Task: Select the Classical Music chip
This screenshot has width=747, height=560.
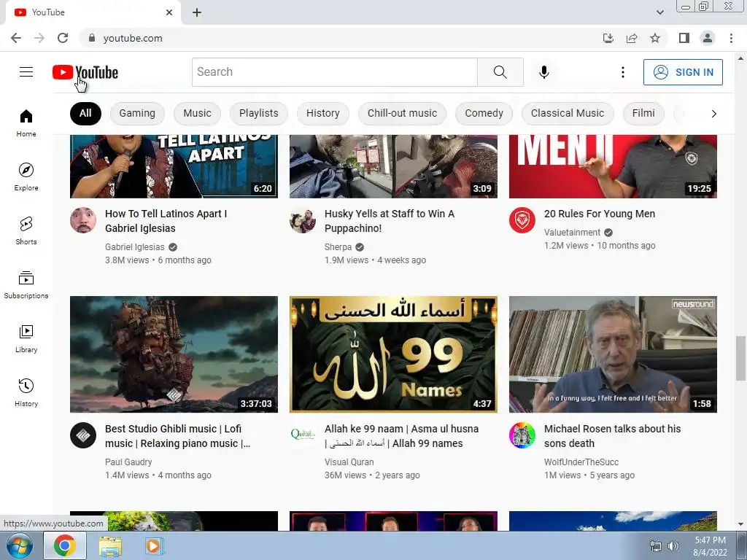Action: point(568,113)
